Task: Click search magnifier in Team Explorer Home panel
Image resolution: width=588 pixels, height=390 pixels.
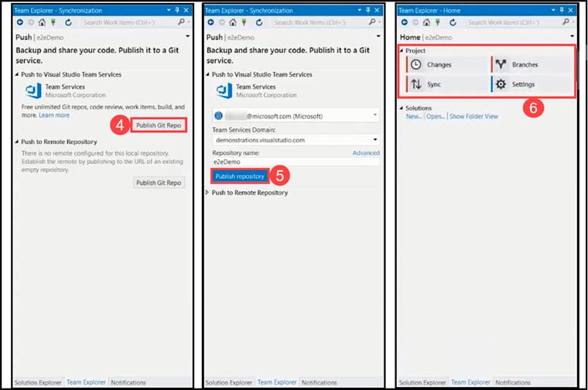Action: point(566,22)
